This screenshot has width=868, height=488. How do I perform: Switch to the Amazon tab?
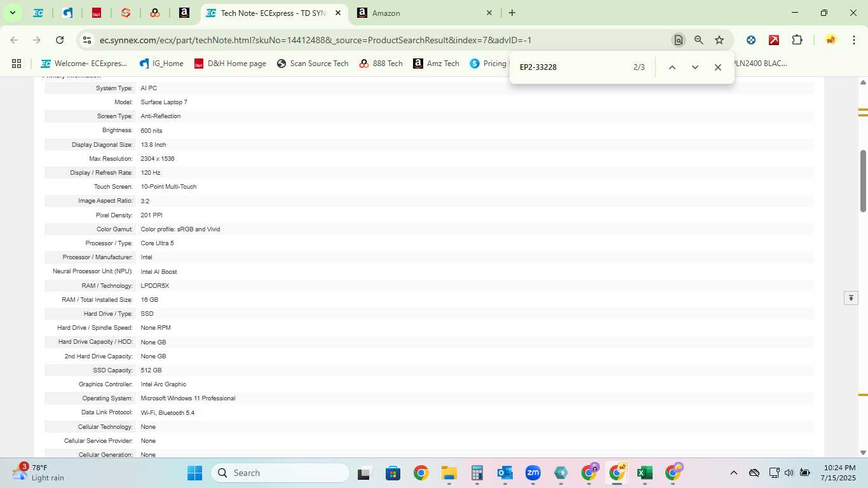[424, 13]
